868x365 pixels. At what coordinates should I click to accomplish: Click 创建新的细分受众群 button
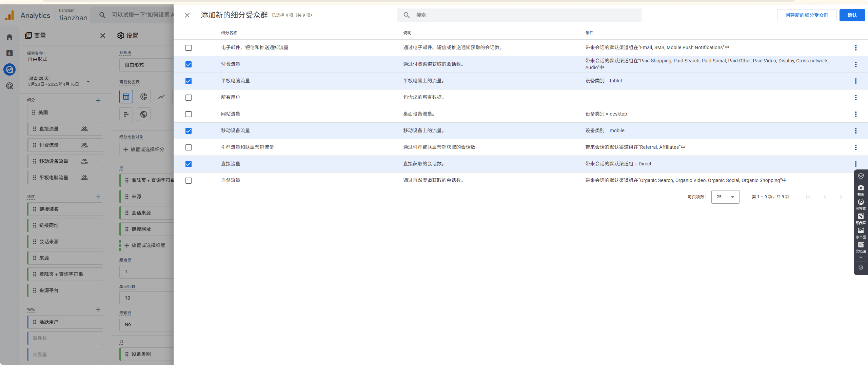[807, 15]
